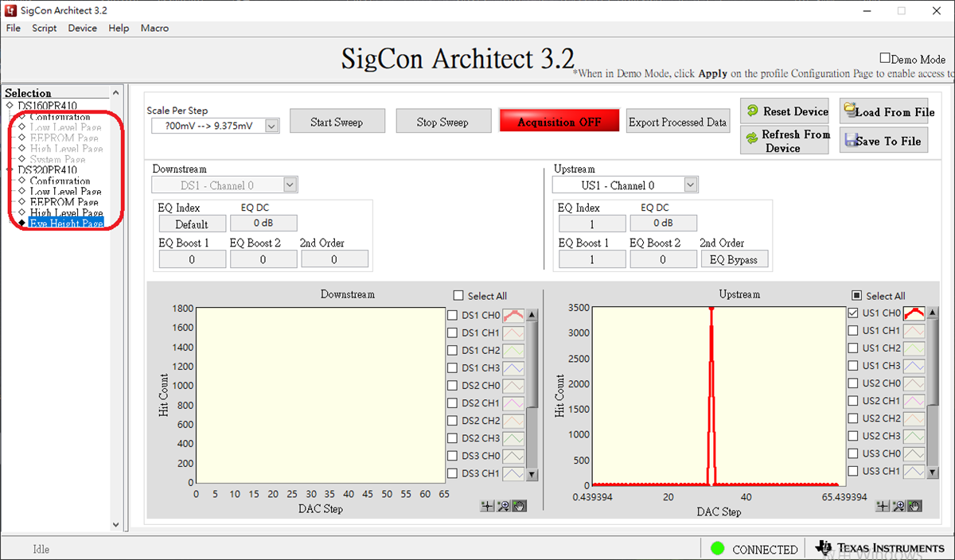Screen dimensions: 955x560
Task: Click the US1 CH0 plot style icon
Action: (x=914, y=313)
